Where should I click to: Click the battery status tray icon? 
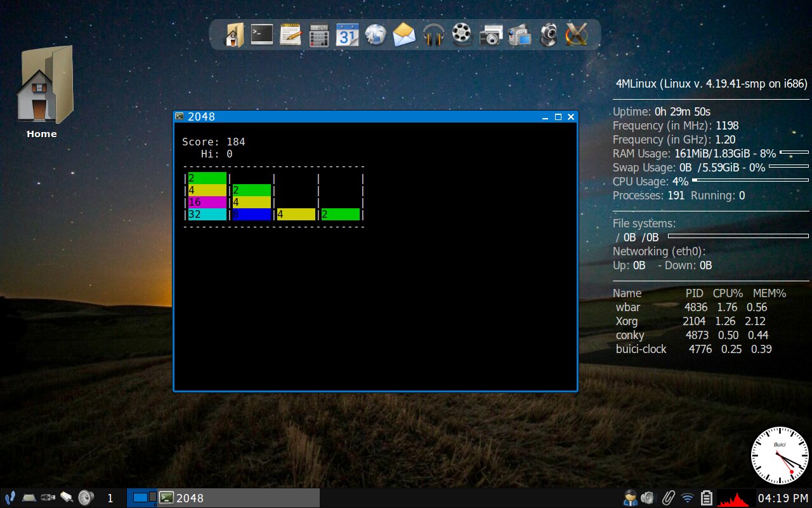(707, 498)
